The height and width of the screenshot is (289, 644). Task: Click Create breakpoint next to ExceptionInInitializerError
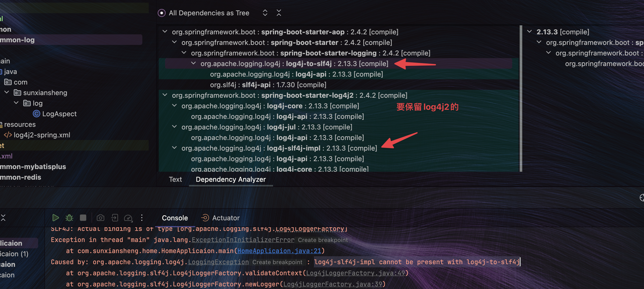[x=323, y=240]
